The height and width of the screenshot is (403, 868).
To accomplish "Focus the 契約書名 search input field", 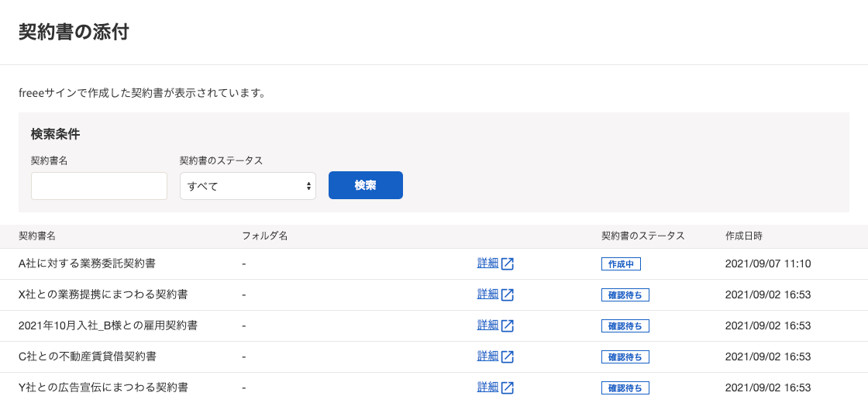I will [99, 186].
